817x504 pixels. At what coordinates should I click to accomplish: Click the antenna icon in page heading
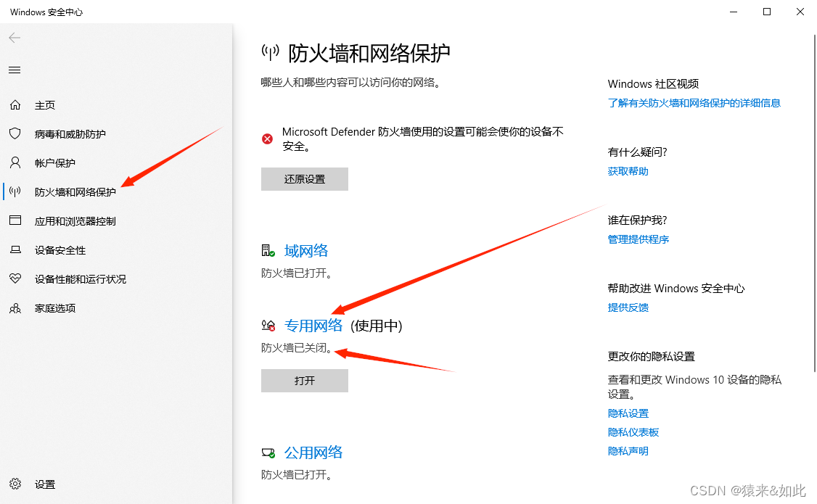pyautogui.click(x=270, y=53)
